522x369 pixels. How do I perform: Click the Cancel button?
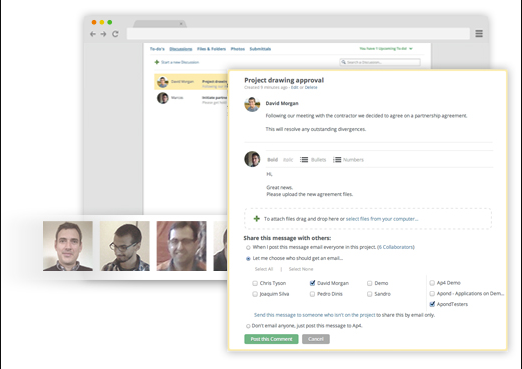coord(316,339)
